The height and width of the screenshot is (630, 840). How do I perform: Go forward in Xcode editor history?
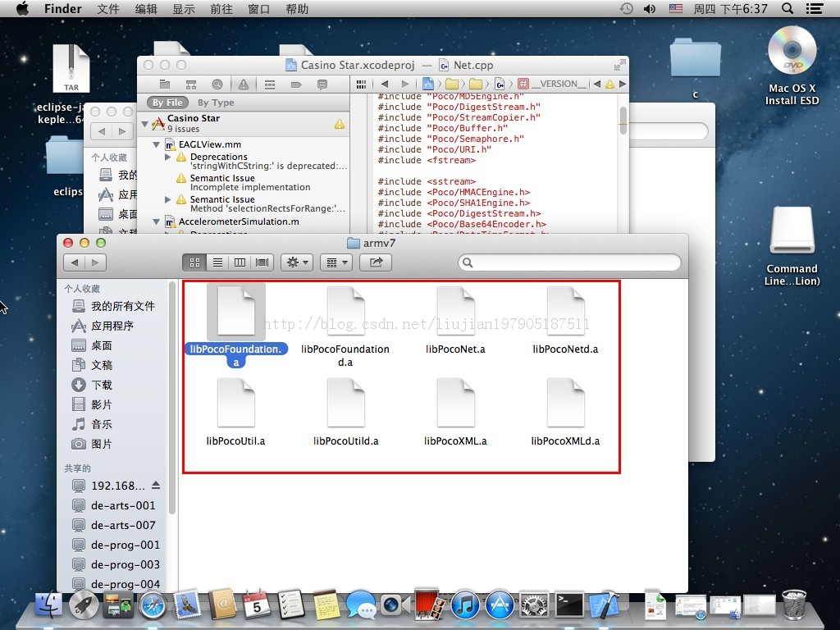coord(405,84)
